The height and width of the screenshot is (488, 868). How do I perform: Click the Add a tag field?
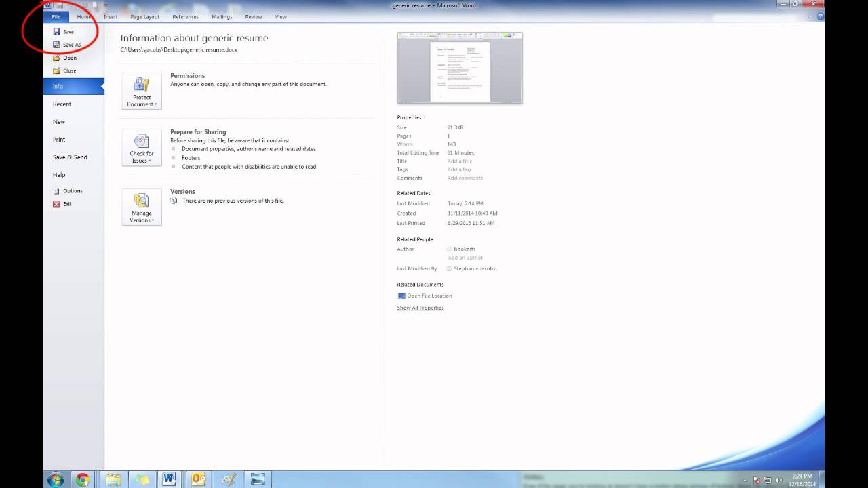pos(459,169)
